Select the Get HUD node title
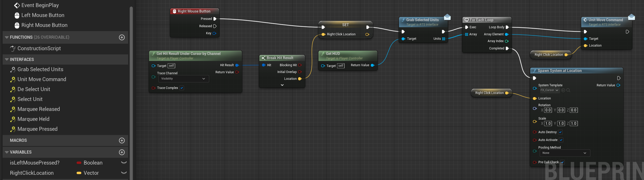 [x=333, y=54]
